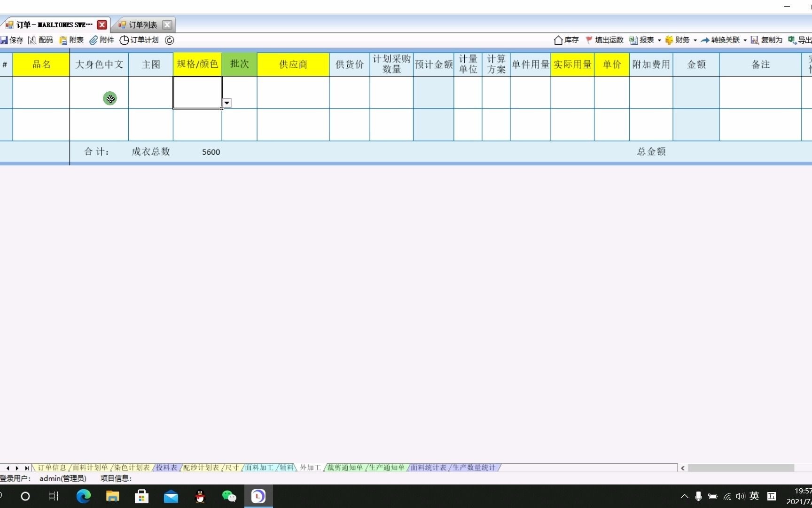Switch to the 辅料 sheet tab
Screen dimensions: 812x508
[x=287, y=468]
